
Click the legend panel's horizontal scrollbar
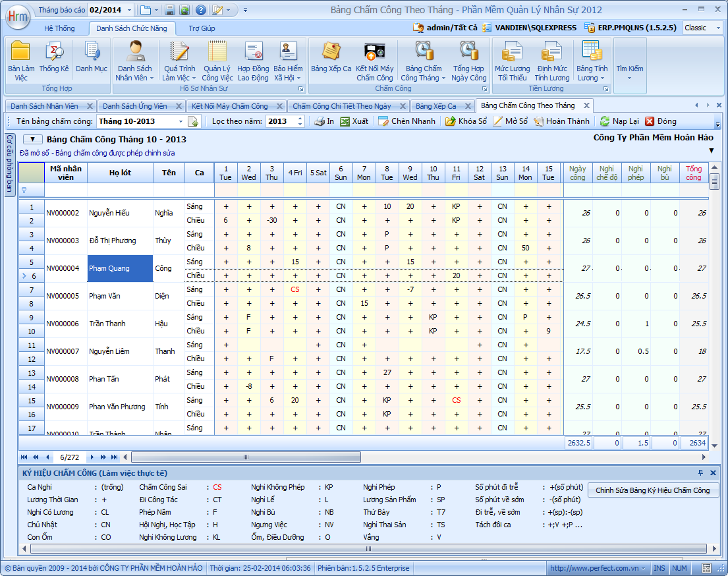pos(369,548)
